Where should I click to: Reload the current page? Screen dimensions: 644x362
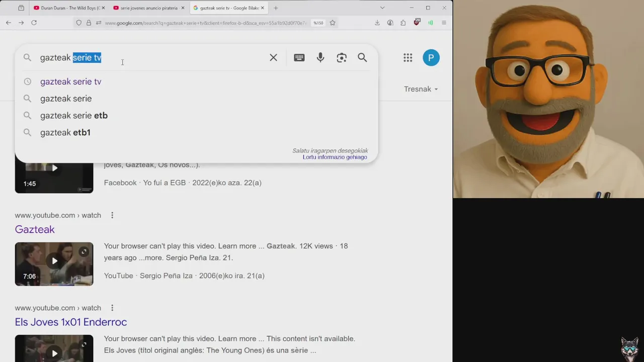coord(34,23)
